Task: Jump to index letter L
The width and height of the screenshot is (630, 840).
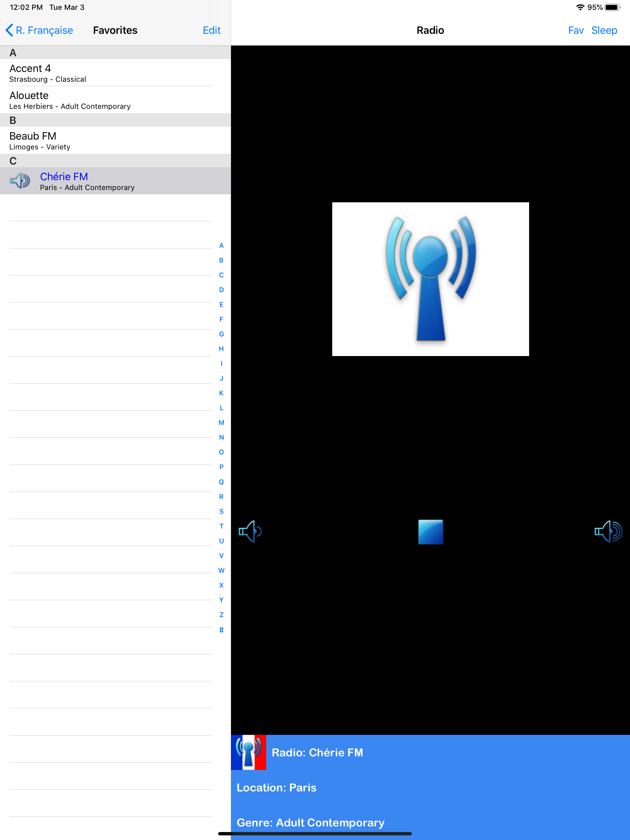Action: (221, 408)
